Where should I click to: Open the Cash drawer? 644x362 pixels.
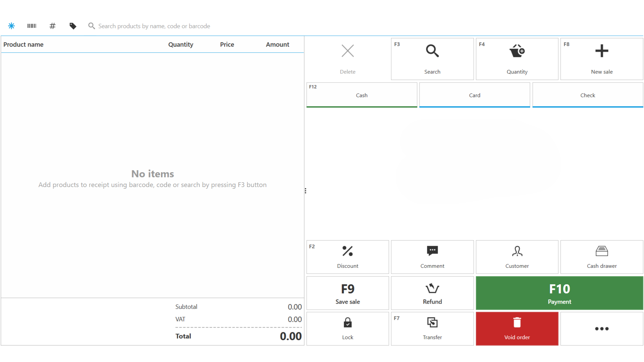click(x=601, y=257)
